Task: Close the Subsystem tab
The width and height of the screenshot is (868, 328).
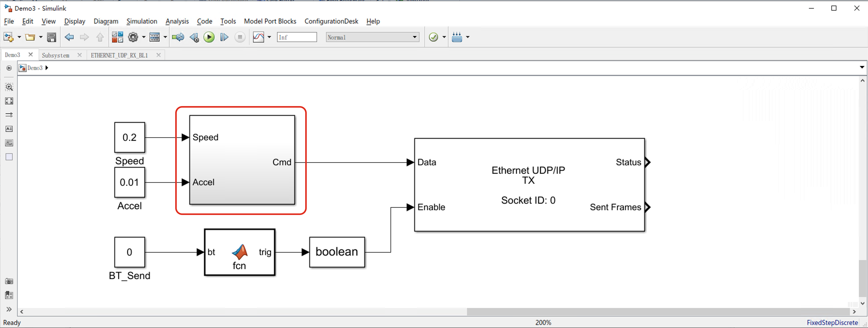Action: click(x=79, y=55)
